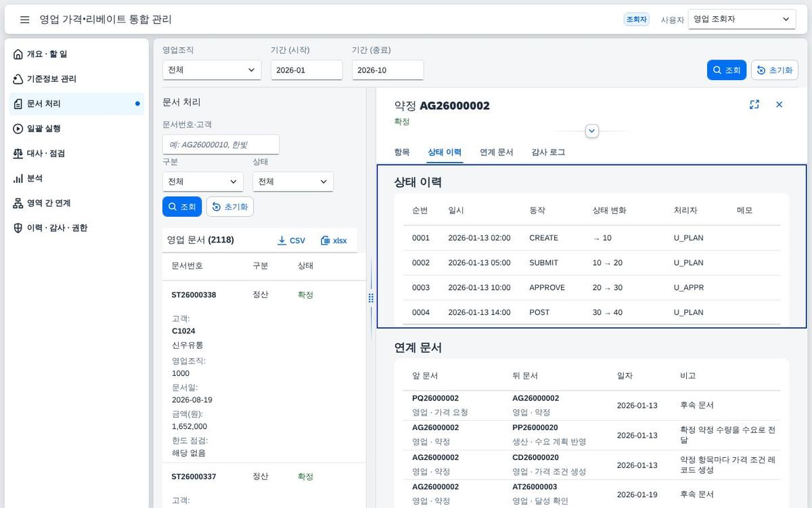Click the home icon beside 개요·할 일
The height and width of the screenshot is (508, 812).
pos(18,54)
